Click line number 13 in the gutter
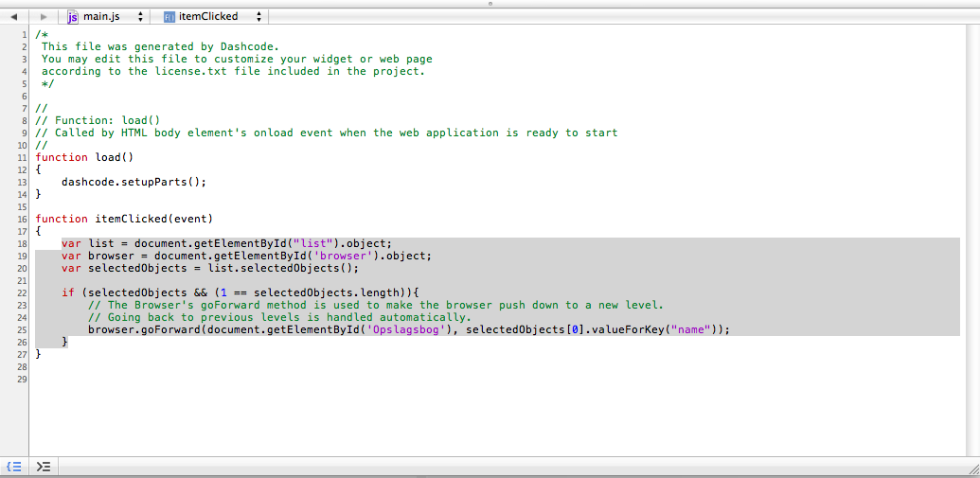Image resolution: width=980 pixels, height=478 pixels. click(22, 182)
